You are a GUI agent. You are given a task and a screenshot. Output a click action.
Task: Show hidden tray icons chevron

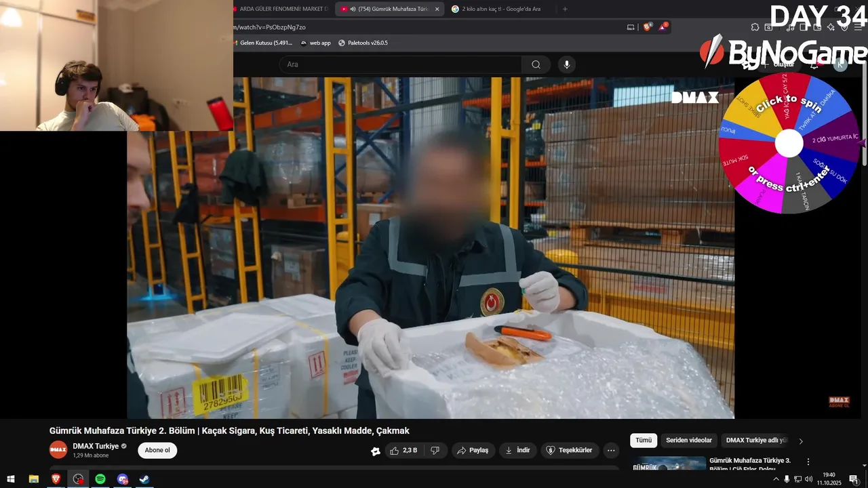click(776, 479)
